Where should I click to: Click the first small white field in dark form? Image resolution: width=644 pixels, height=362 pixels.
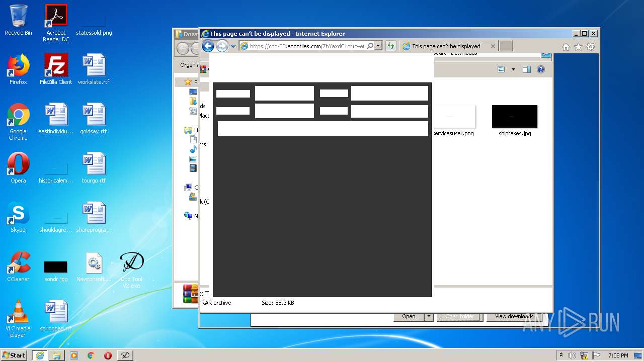pyautogui.click(x=233, y=94)
